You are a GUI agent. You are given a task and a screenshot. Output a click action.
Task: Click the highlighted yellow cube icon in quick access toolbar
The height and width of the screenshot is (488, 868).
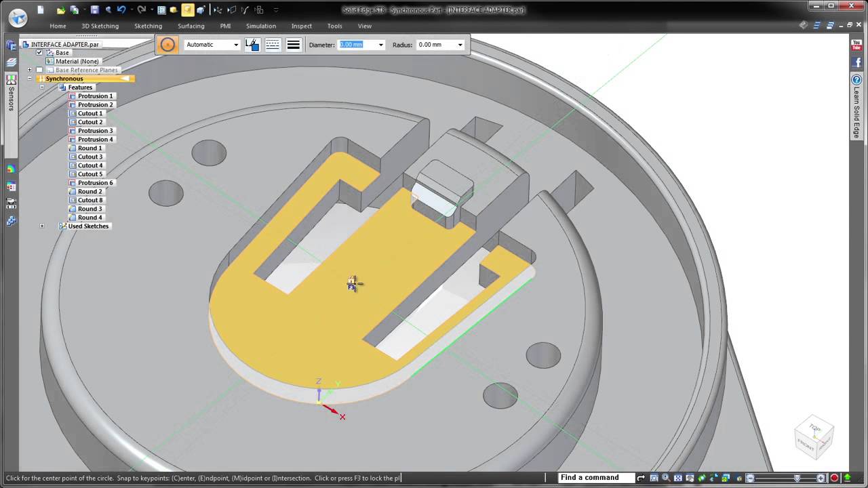coord(188,9)
